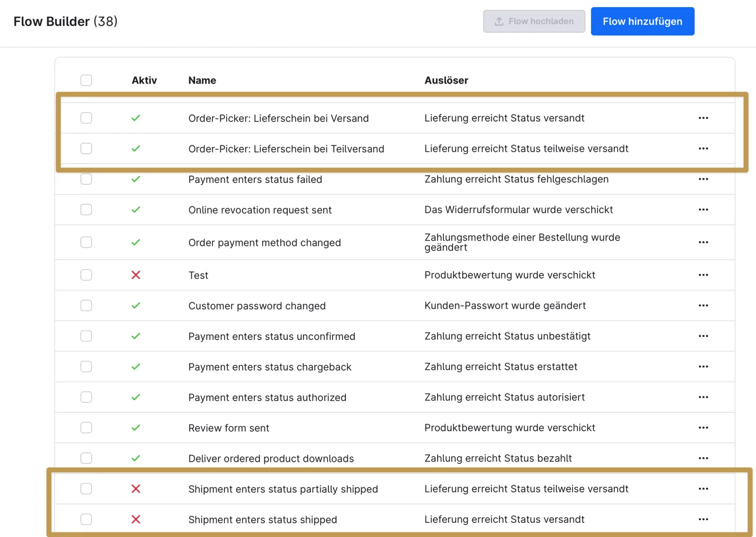The image size is (756, 537).
Task: Sort by the Auslöser column header
Action: click(446, 80)
